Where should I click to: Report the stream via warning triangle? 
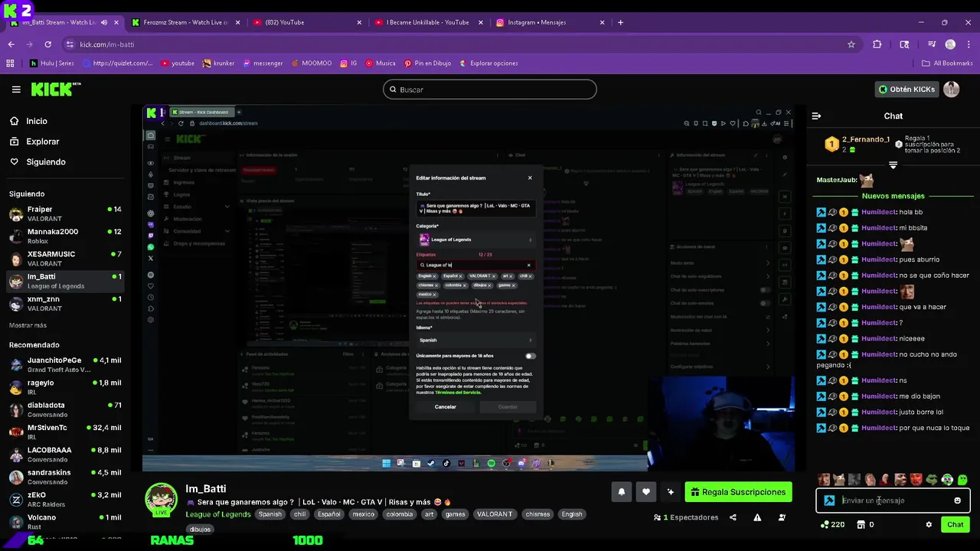[x=757, y=517]
